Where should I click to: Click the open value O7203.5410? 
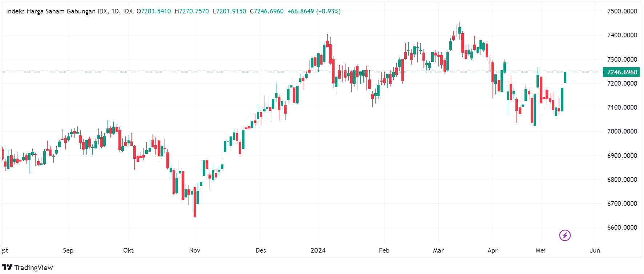click(x=154, y=11)
